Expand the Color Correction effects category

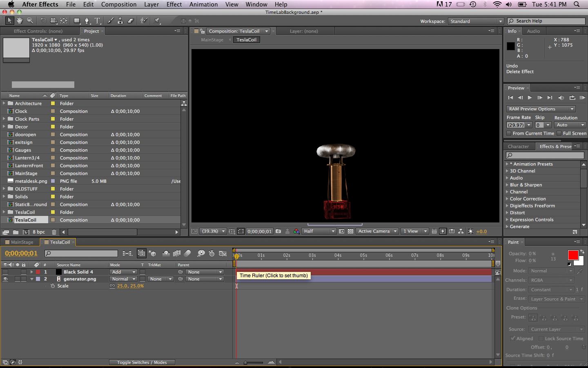click(507, 199)
